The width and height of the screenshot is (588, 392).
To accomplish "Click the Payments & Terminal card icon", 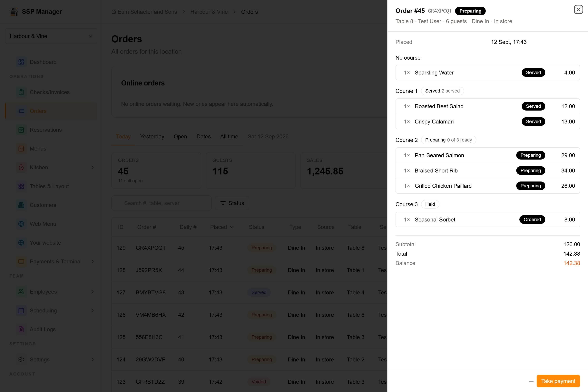I will click(21, 261).
